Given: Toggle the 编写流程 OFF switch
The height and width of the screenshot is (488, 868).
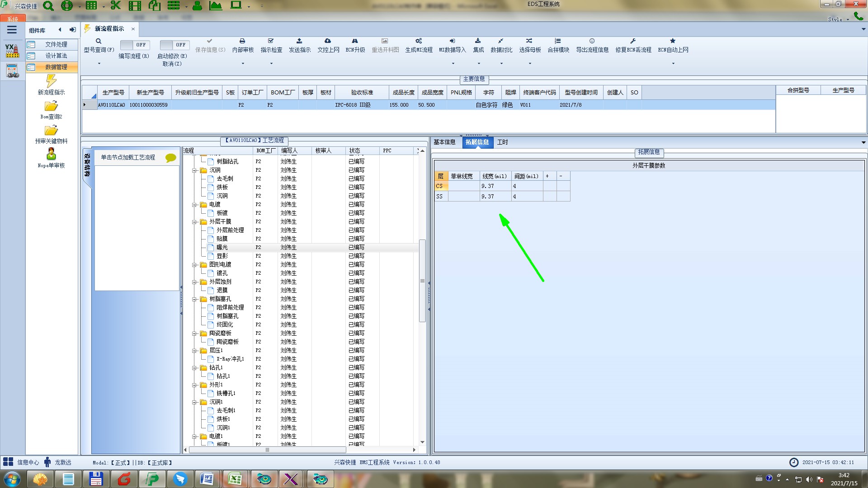Looking at the screenshot, I should (134, 45).
